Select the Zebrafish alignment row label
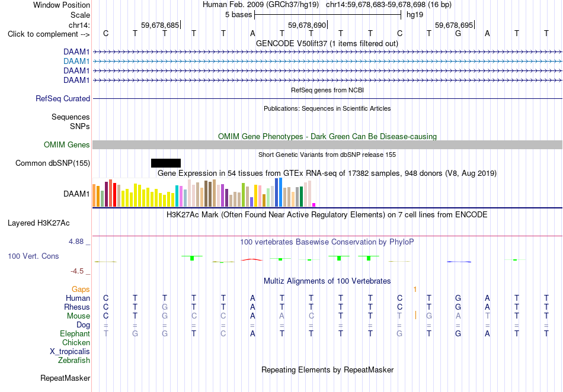563x392 pixels. pyautogui.click(x=74, y=360)
